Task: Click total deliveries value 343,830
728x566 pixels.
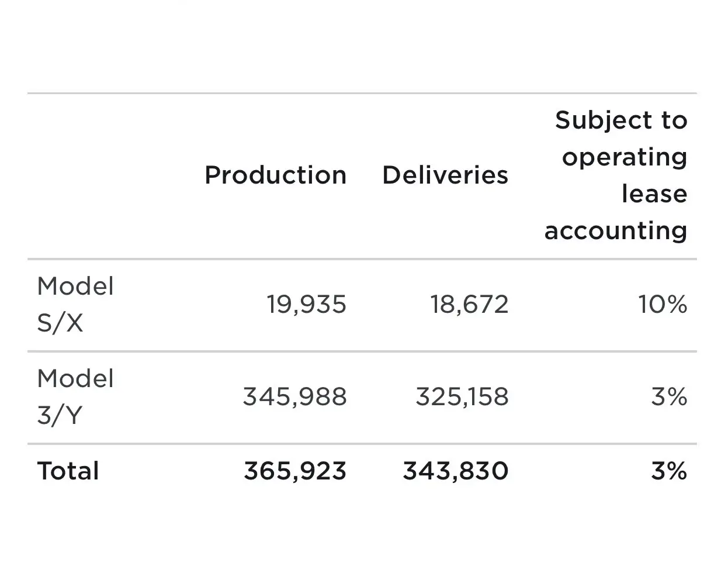Action: point(456,470)
